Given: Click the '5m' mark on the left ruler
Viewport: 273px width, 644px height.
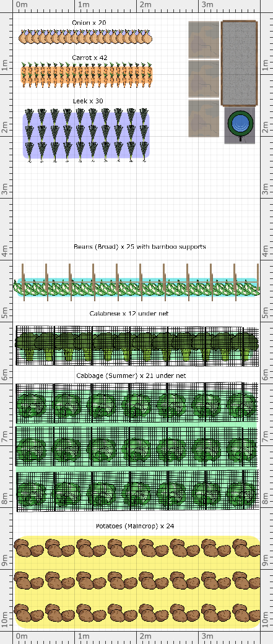Looking at the screenshot, I should click(x=4, y=315).
